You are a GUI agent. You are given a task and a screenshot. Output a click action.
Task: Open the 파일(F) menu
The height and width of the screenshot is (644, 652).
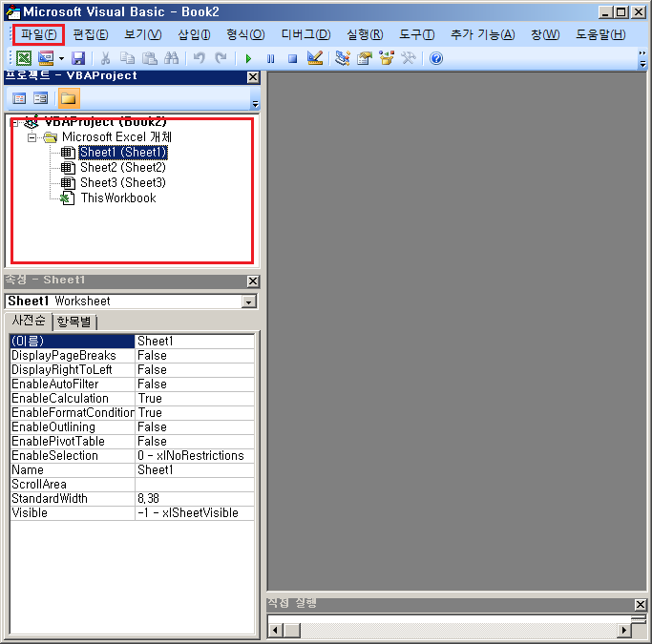(38, 34)
